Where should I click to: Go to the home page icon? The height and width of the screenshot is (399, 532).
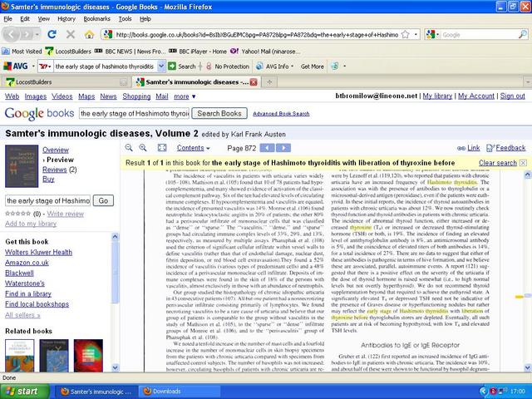point(89,34)
